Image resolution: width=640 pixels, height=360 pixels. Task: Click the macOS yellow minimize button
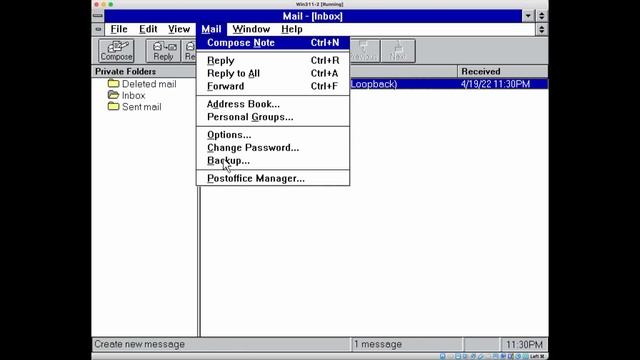(104, 4)
